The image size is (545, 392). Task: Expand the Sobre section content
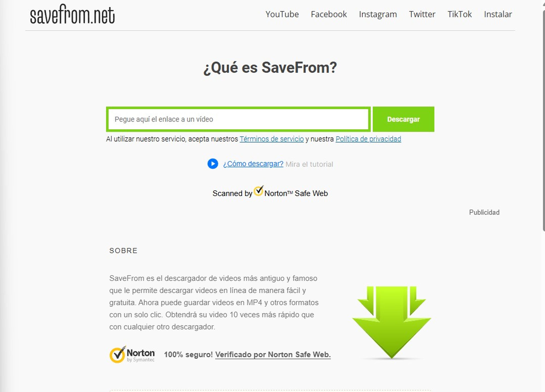(x=123, y=250)
